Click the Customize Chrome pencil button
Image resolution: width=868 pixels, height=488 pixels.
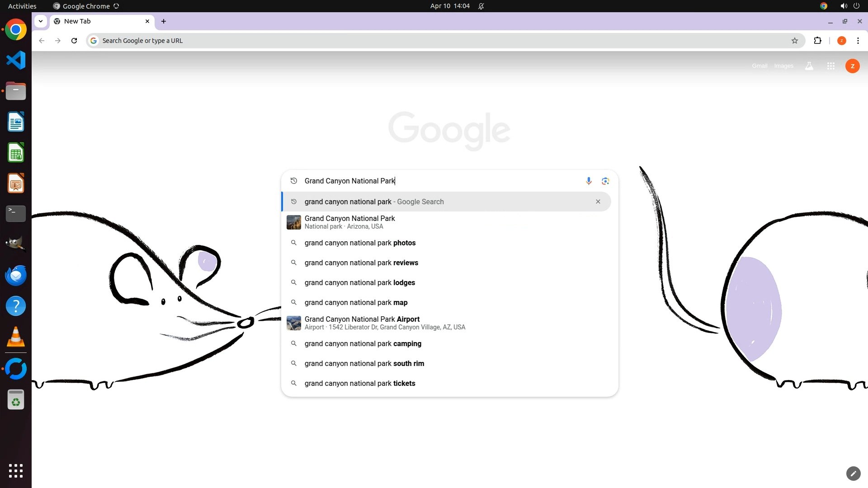pos(853,473)
